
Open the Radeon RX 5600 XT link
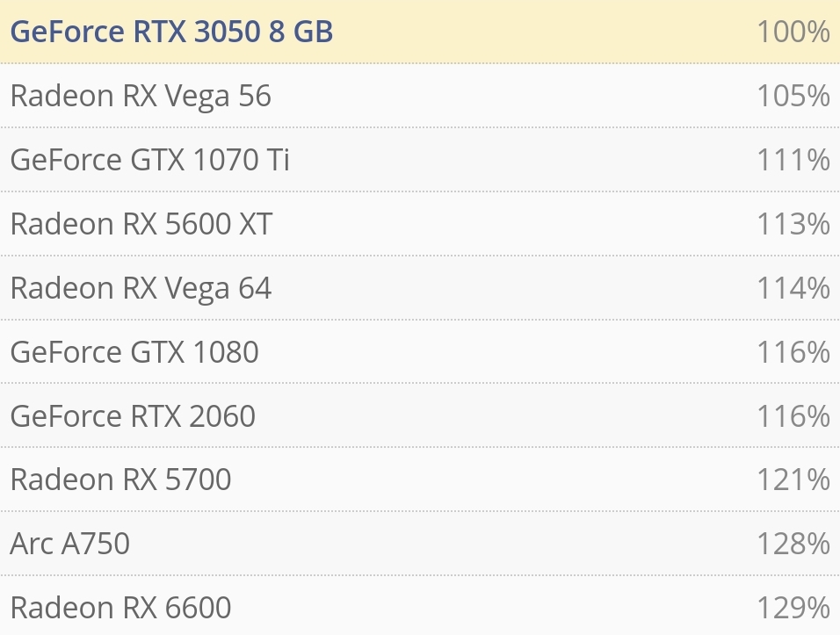(x=141, y=224)
